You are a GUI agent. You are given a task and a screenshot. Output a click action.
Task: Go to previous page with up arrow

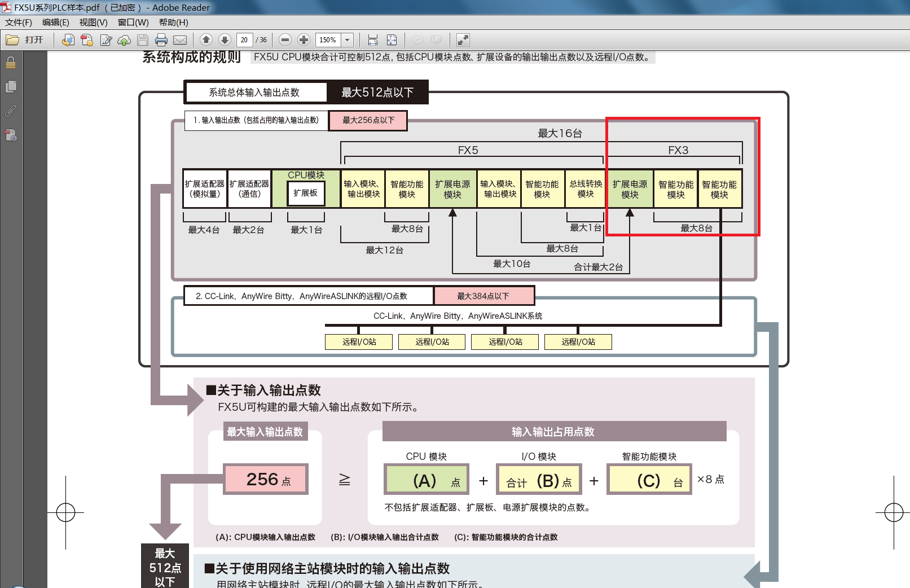206,40
